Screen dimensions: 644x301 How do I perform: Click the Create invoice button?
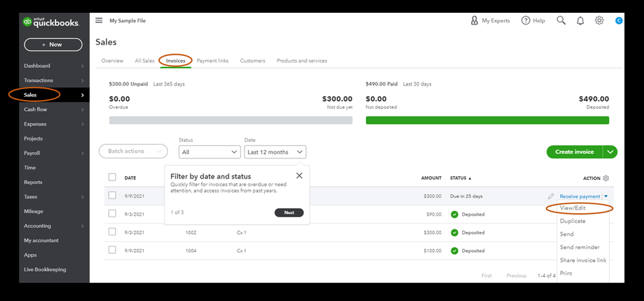click(574, 151)
